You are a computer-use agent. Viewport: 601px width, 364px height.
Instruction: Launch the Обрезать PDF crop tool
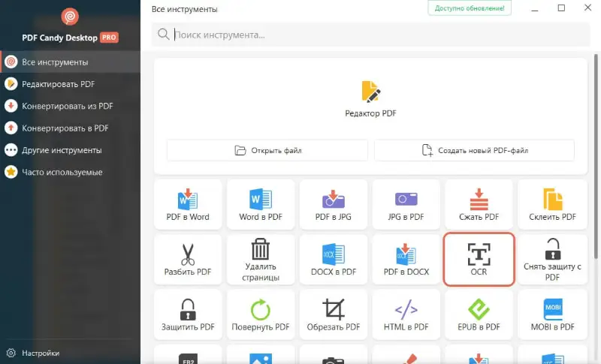(x=334, y=314)
